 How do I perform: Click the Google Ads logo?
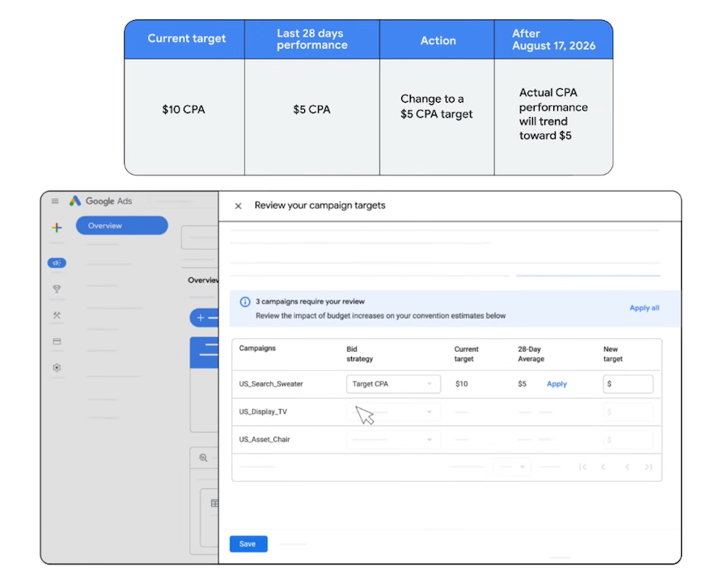(101, 201)
